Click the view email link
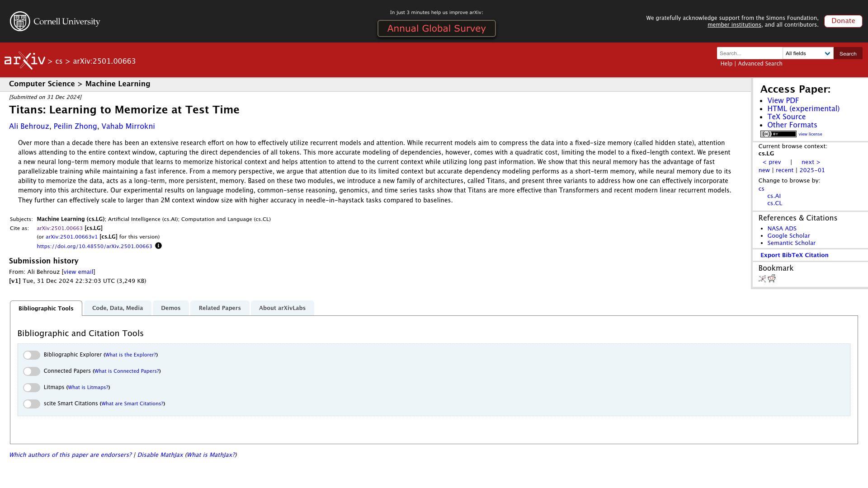This screenshot has height=488, width=868. 79,272
